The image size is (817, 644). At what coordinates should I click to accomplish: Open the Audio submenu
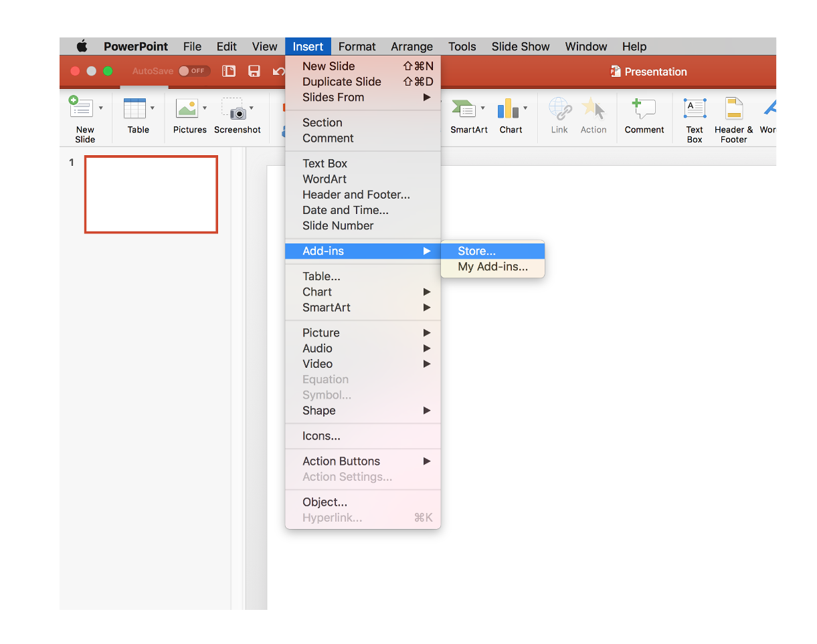(x=363, y=348)
